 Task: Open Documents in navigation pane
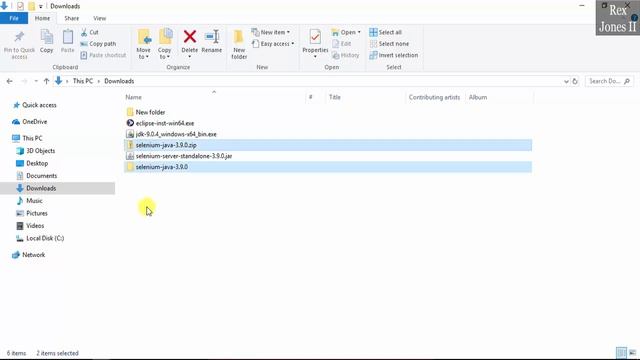pyautogui.click(x=41, y=176)
